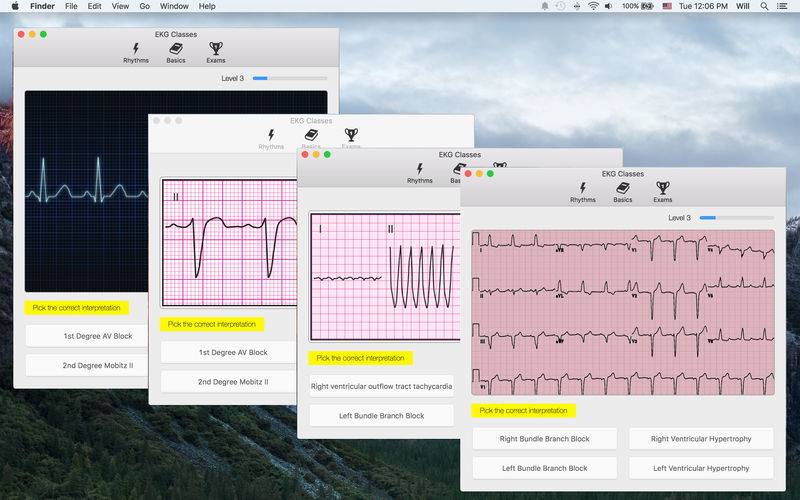Click 'Pick the correct interpretation' in back-left window
This screenshot has height=500, width=800.
(x=77, y=308)
